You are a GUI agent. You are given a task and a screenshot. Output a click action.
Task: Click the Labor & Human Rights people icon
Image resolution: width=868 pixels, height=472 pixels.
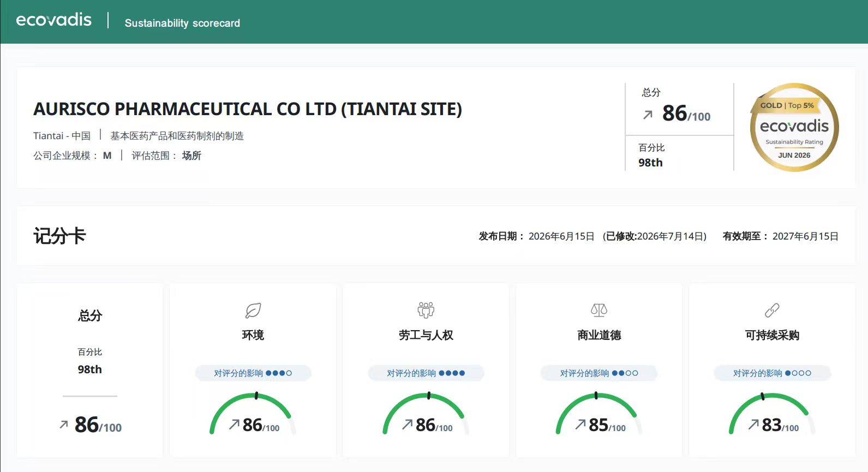click(x=426, y=310)
